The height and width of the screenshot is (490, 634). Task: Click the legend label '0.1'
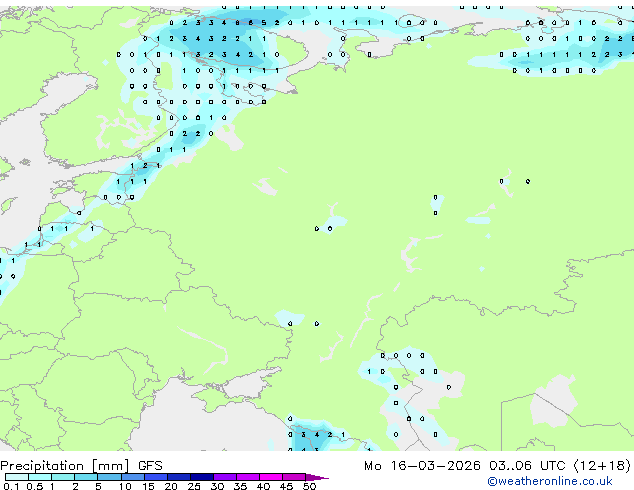tap(11, 486)
